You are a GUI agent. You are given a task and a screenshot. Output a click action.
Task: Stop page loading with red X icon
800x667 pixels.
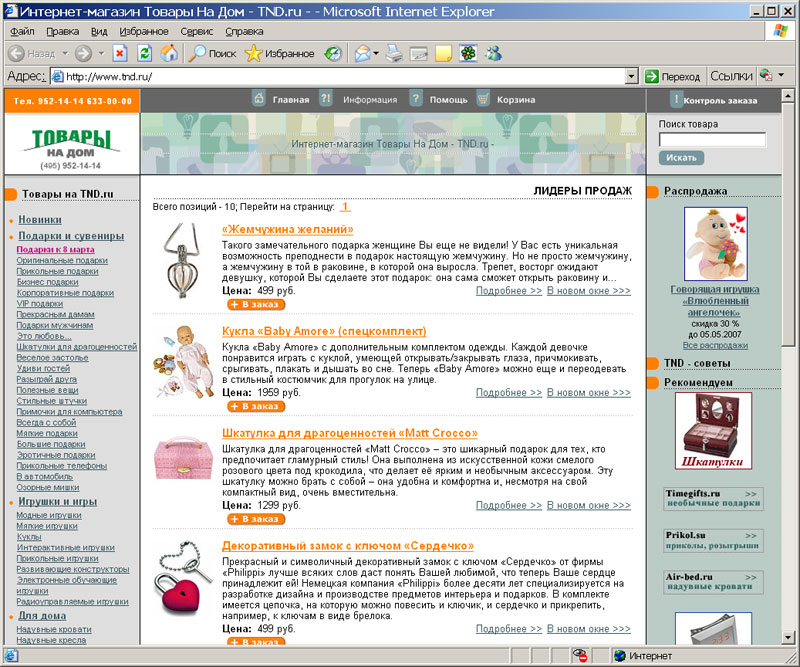(x=120, y=53)
